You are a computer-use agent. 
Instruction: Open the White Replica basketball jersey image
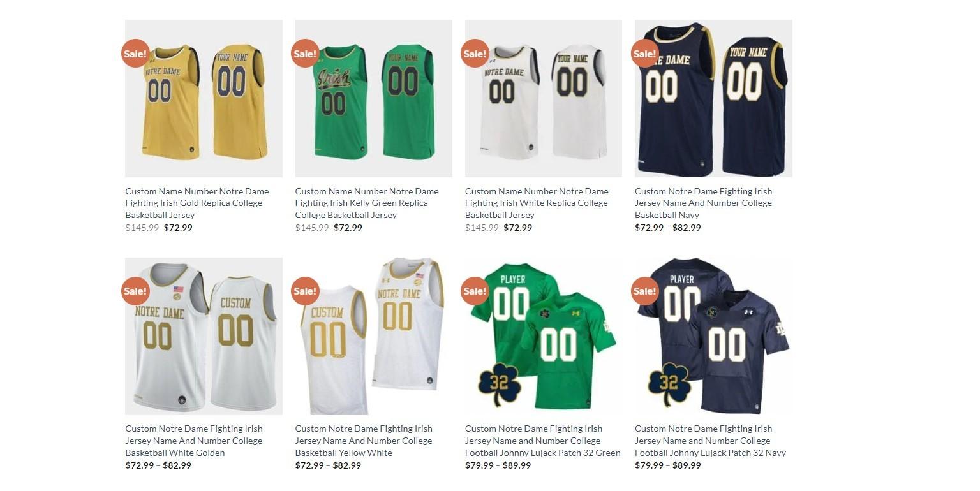point(544,98)
